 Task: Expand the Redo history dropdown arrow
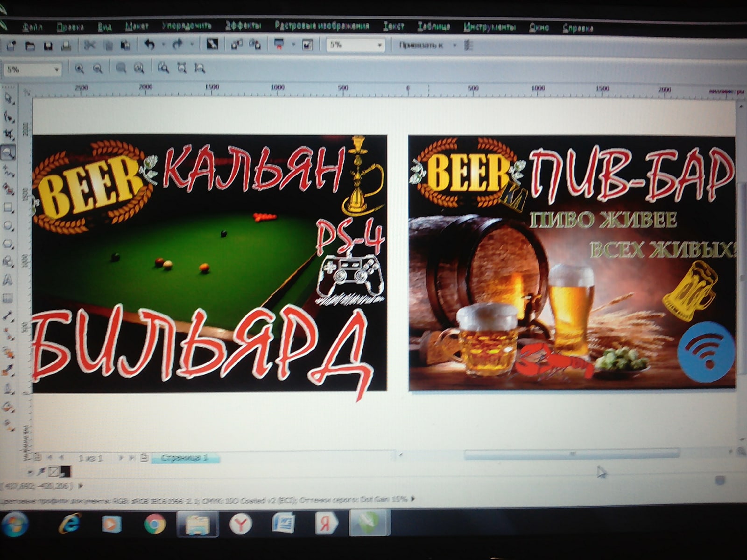tap(191, 45)
